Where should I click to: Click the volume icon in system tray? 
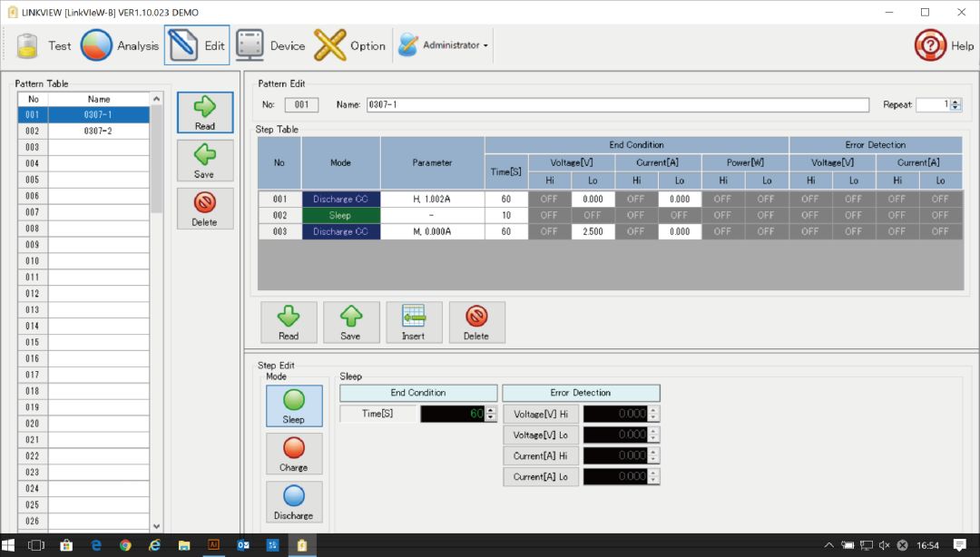pyautogui.click(x=885, y=546)
